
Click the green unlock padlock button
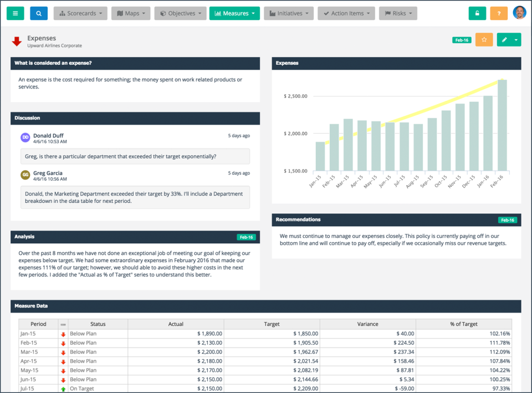point(477,13)
